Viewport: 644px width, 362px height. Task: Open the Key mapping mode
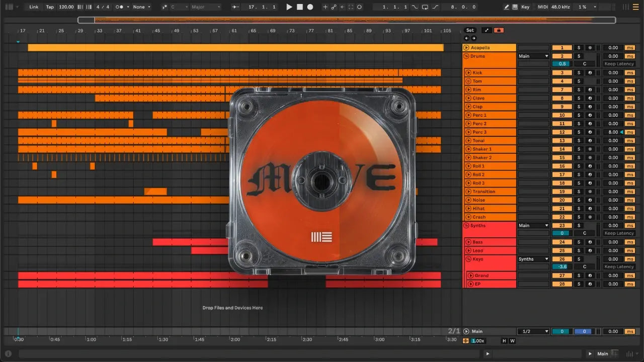pos(525,7)
